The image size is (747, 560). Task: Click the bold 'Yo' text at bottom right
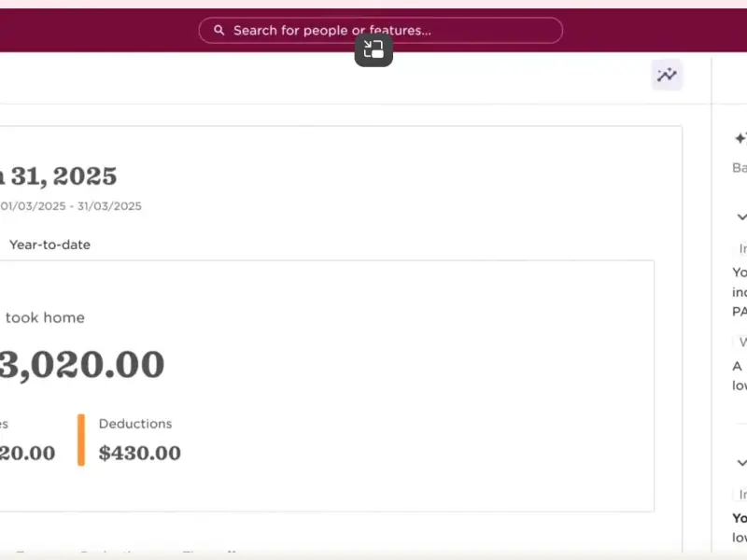(x=740, y=518)
